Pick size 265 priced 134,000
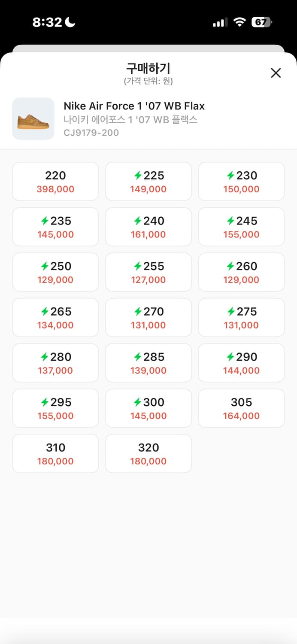Image resolution: width=297 pixels, height=644 pixels. coord(55,318)
